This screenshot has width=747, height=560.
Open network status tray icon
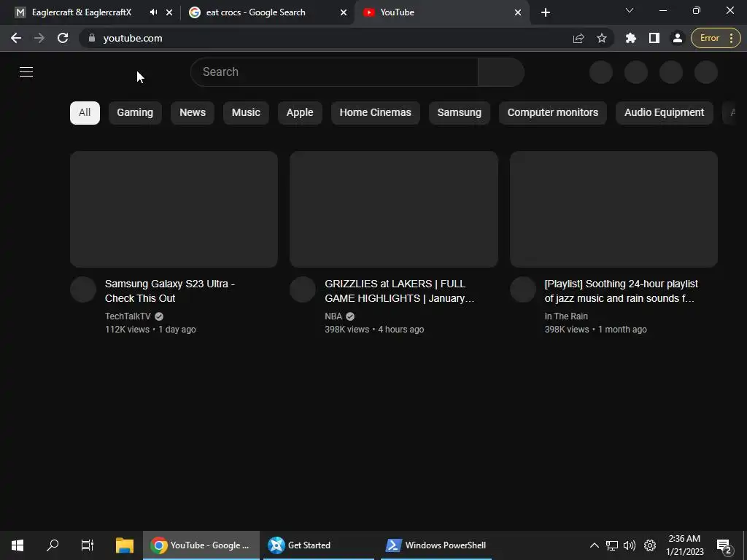(612, 545)
